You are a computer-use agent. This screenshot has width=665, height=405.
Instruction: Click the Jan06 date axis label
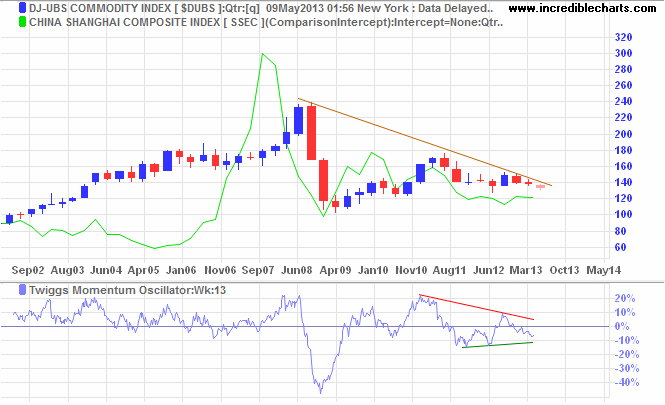pos(181,270)
